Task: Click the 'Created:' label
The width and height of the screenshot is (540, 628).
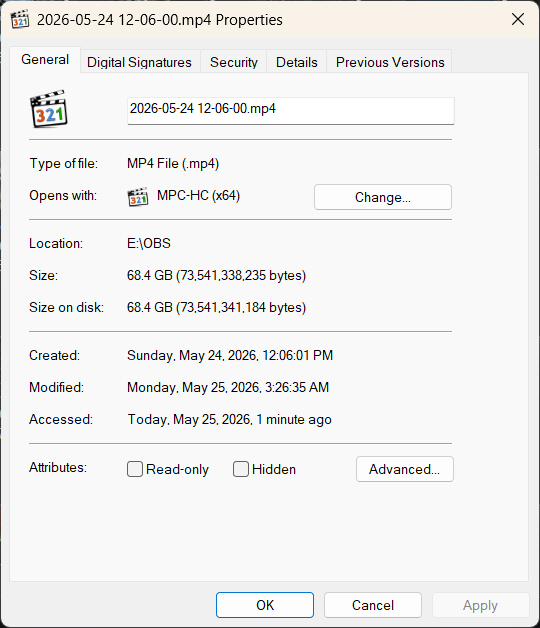Action: point(54,356)
